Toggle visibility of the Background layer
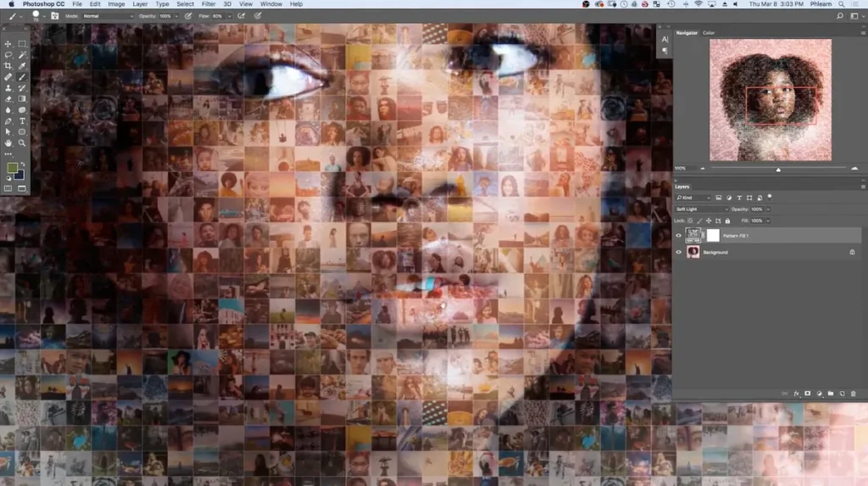Screen dimensions: 868x486 (x=679, y=252)
